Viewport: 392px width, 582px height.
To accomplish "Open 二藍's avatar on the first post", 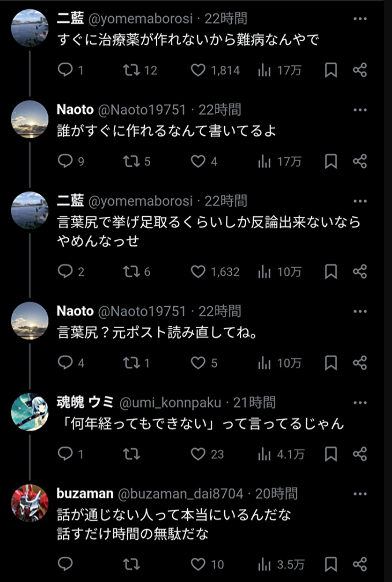I will pos(30,28).
